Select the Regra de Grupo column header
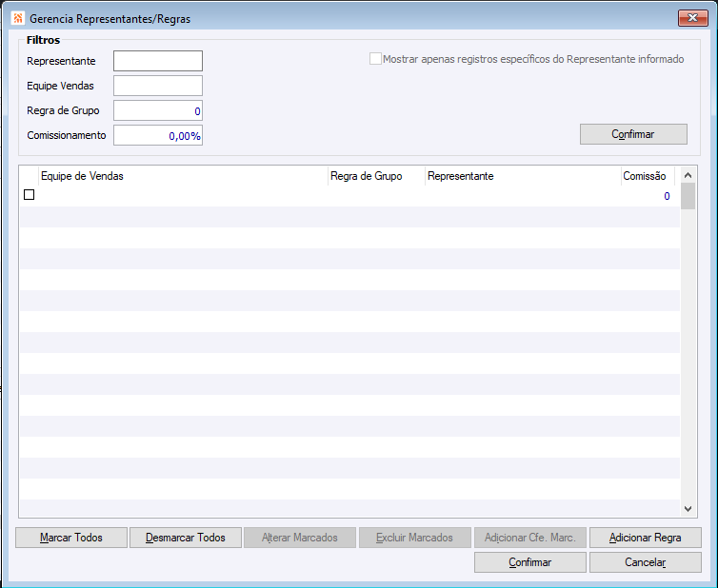 [x=376, y=176]
